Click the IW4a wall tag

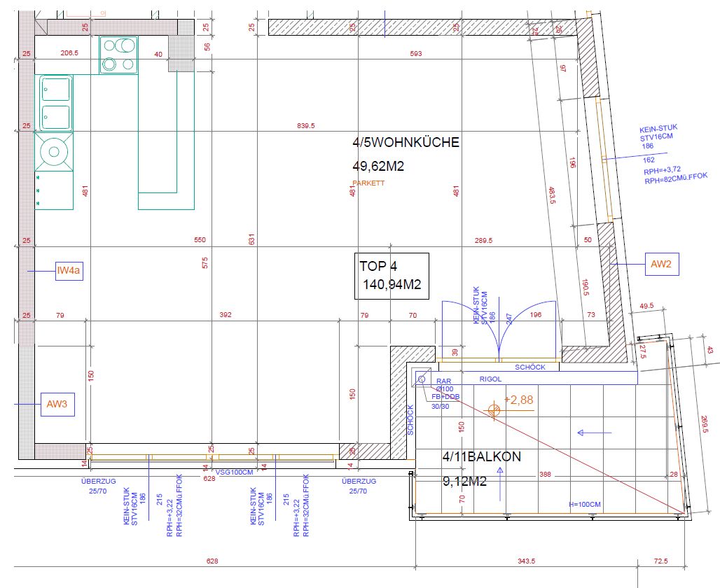[x=69, y=270]
